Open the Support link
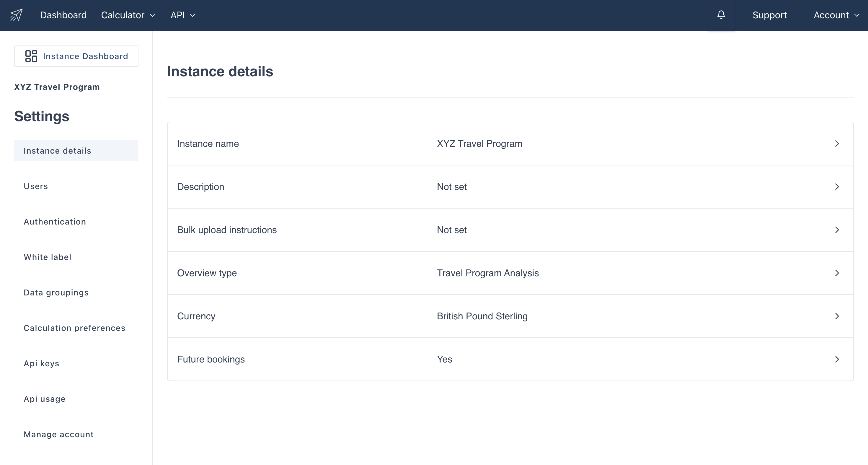The height and width of the screenshot is (465, 868). [769, 15]
